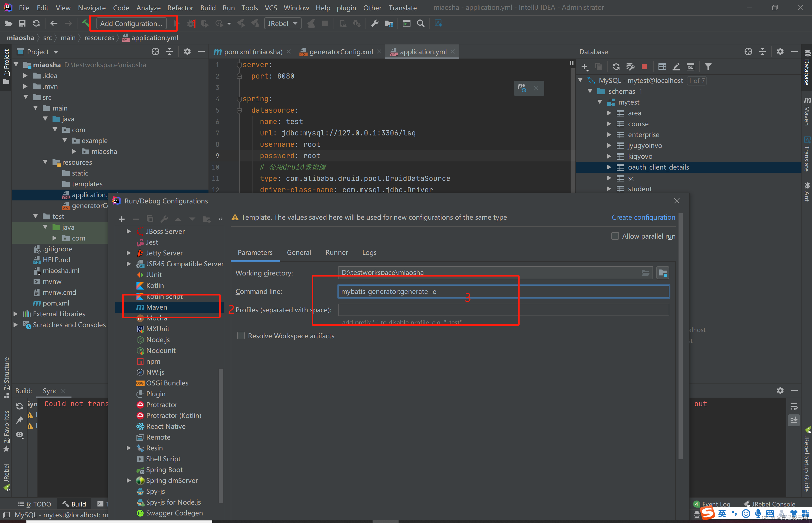Open the JRebel run configuration dropdown
Image resolution: width=812 pixels, height=523 pixels.
tap(282, 24)
